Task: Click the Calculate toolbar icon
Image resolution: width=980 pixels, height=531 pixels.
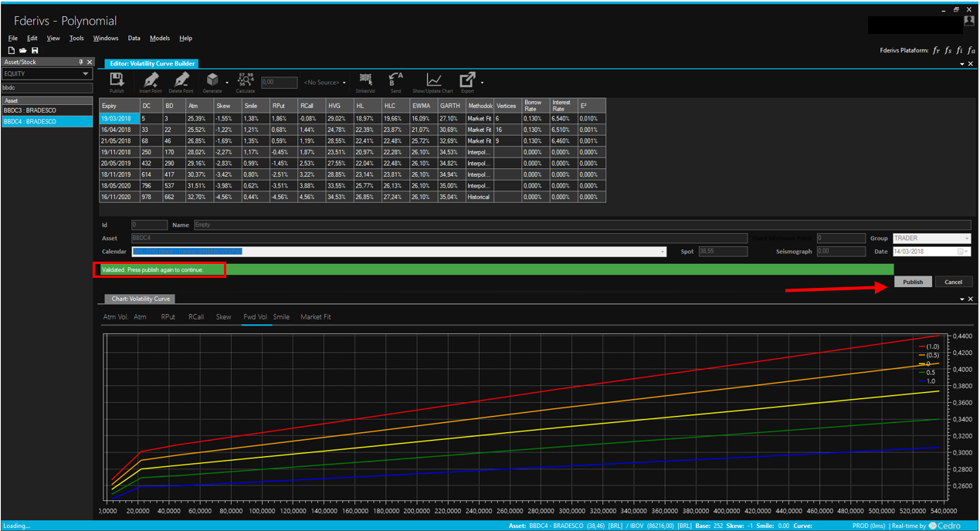Action: pos(246,81)
